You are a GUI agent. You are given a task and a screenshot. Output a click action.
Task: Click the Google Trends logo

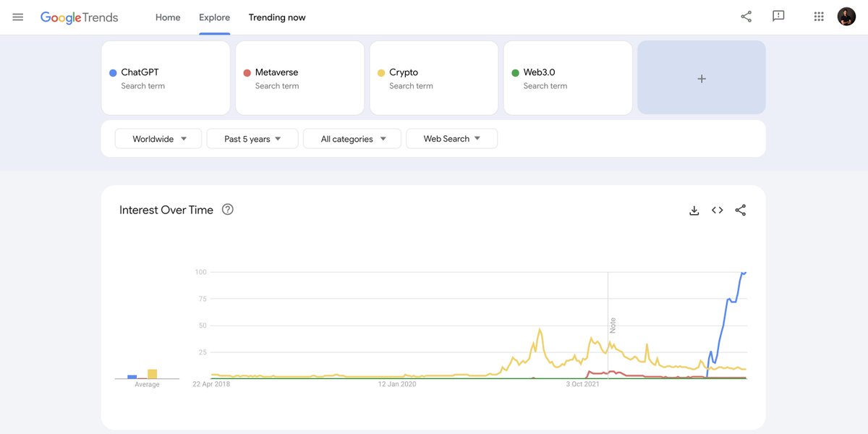click(79, 17)
